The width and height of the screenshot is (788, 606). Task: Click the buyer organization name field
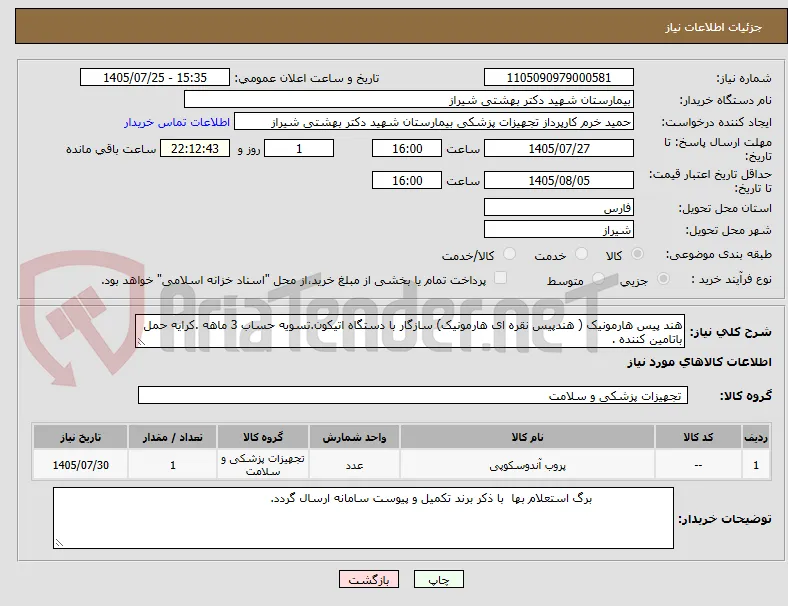tap(409, 99)
